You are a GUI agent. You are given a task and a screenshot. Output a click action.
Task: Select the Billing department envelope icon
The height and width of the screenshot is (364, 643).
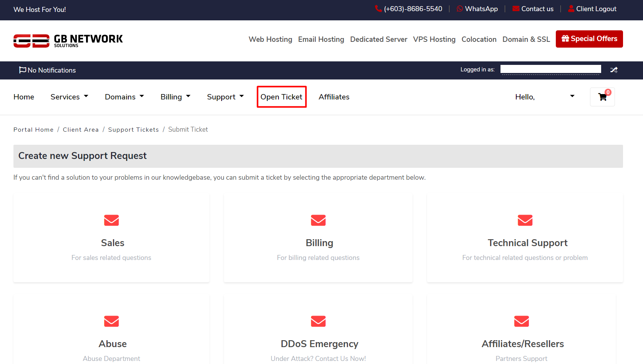click(318, 220)
